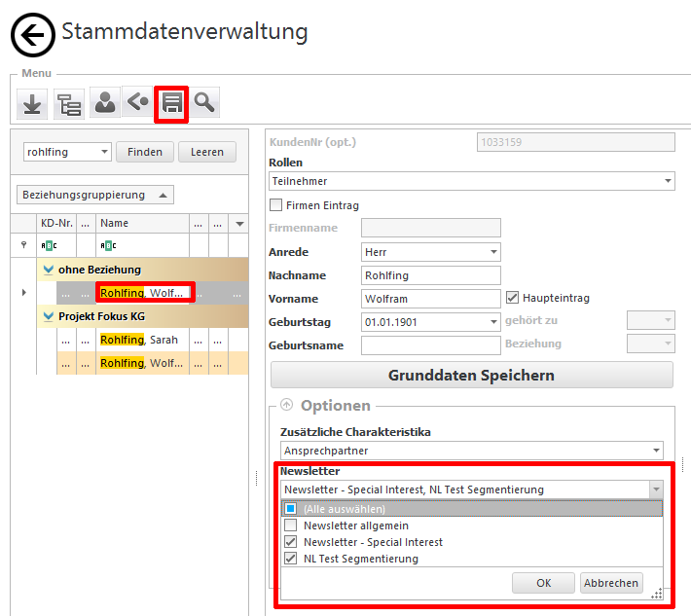Confirm newsletter selection with OK
This screenshot has width=691, height=616.
point(542,583)
